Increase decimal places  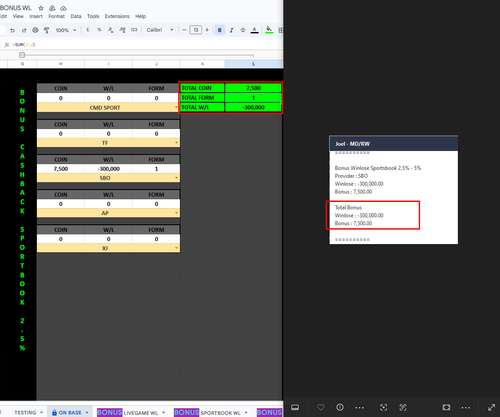(x=122, y=30)
